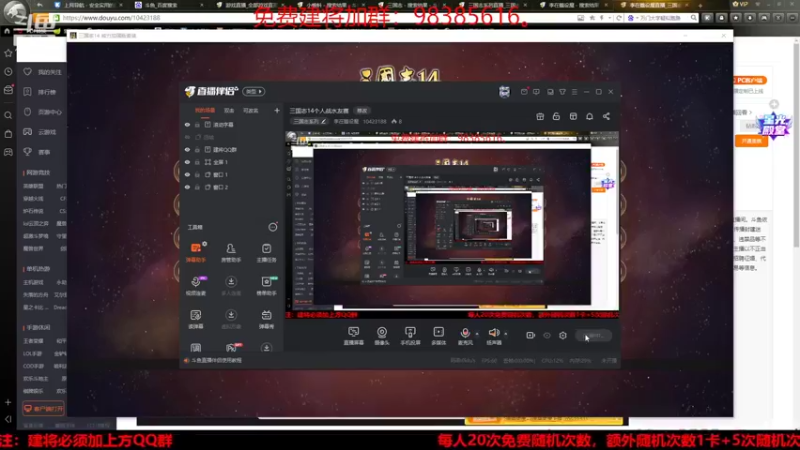The image size is (800, 450).
Task: Lock the 窗口 2 source
Action: [x=197, y=187]
